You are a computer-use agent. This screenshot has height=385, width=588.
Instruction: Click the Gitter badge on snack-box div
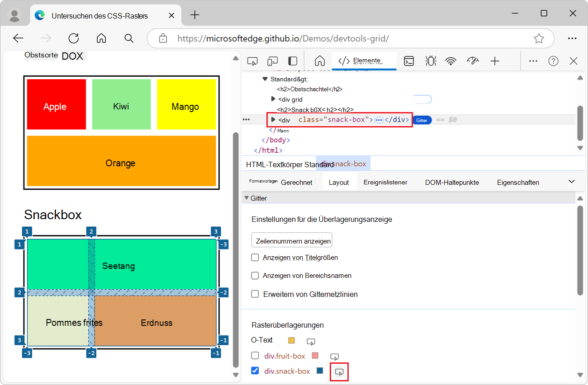421,120
